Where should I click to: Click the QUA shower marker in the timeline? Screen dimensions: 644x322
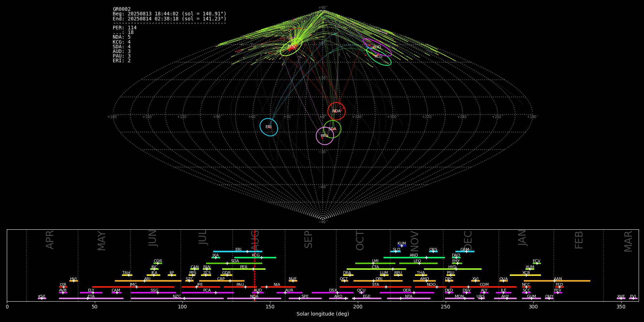tap(503, 281)
